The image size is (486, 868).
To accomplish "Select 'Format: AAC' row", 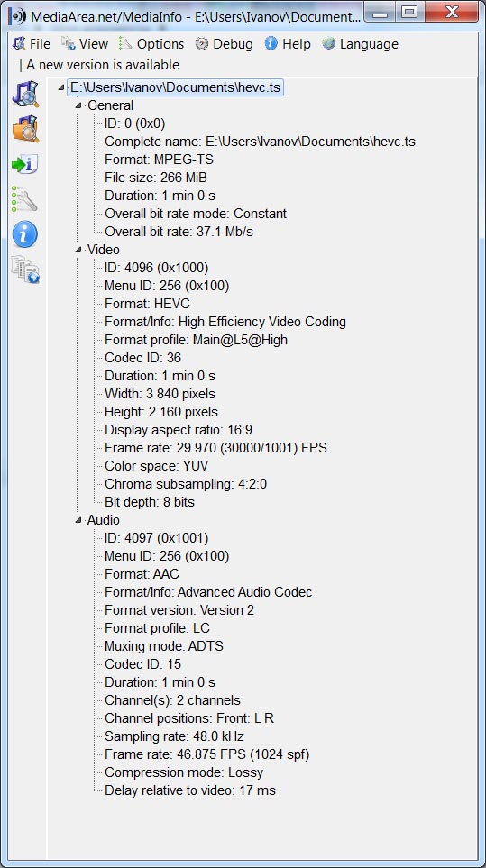I will [142, 574].
